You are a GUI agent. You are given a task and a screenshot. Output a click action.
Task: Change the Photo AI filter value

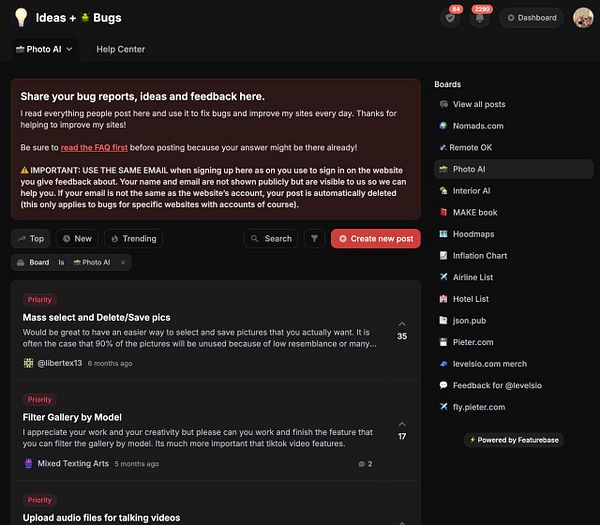pyautogui.click(x=92, y=262)
